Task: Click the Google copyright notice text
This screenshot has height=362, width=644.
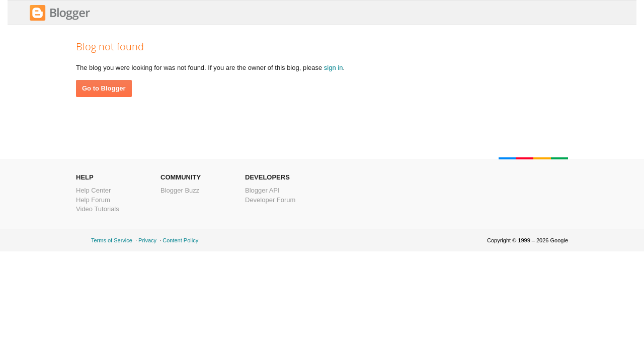Action: [527, 240]
